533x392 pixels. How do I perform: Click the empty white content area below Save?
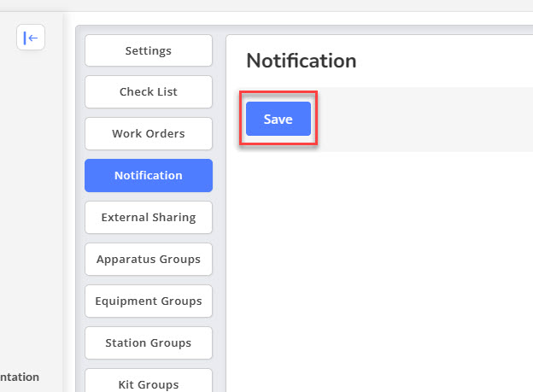379,272
